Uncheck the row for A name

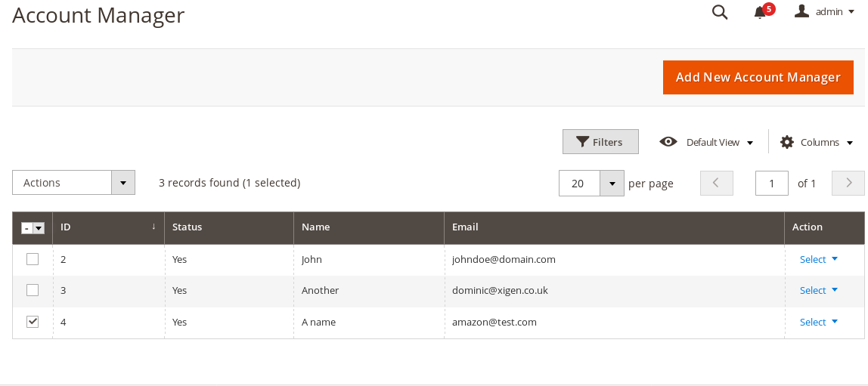33,321
